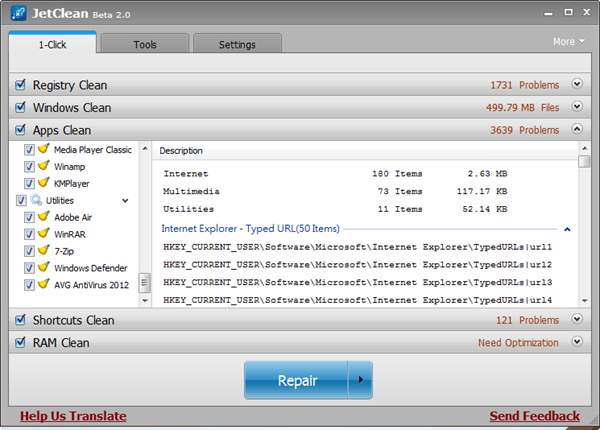600x430 pixels.
Task: Select the Multimedia 73 Items row
Action: click(x=335, y=191)
